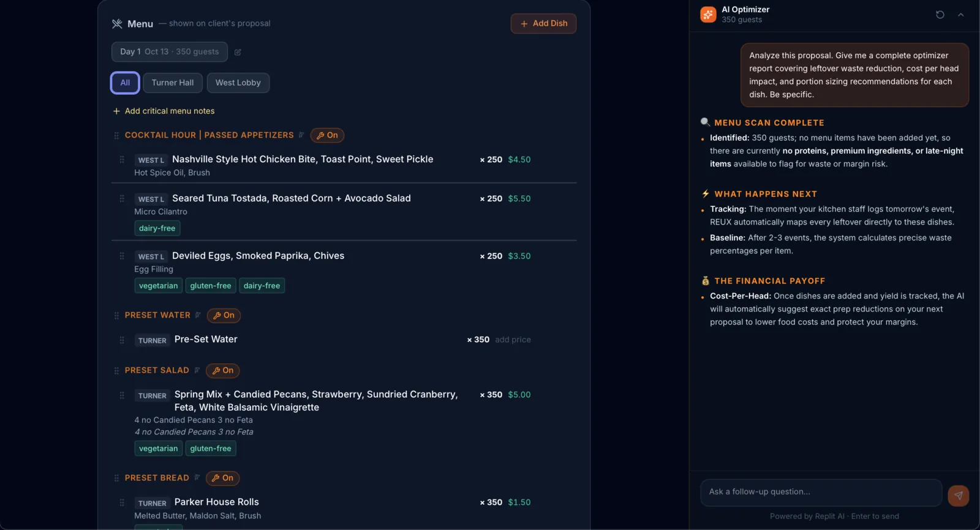Click the gluten-free tag under Deviled Eggs

click(x=211, y=286)
